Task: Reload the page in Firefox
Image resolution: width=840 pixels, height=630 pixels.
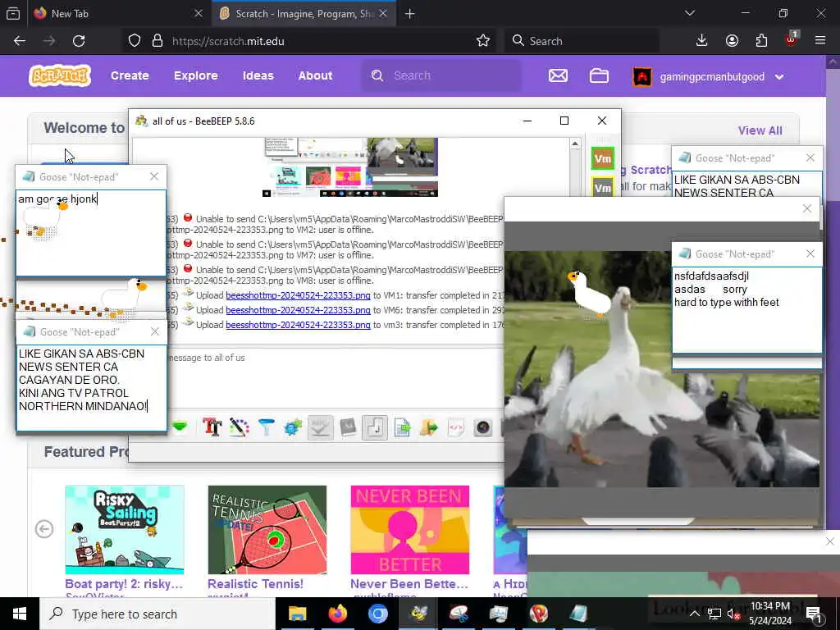Action: (79, 41)
